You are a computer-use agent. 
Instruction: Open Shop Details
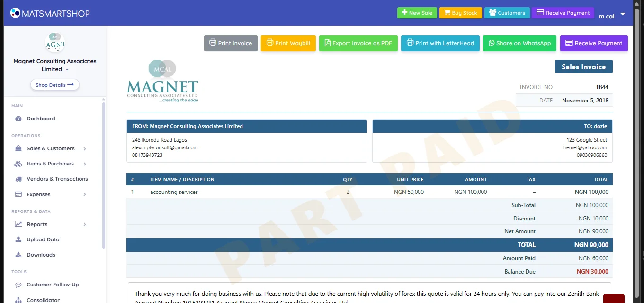[55, 85]
